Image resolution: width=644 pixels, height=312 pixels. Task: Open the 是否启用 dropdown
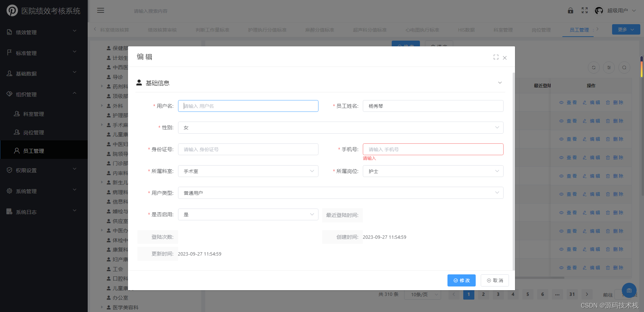tap(248, 215)
